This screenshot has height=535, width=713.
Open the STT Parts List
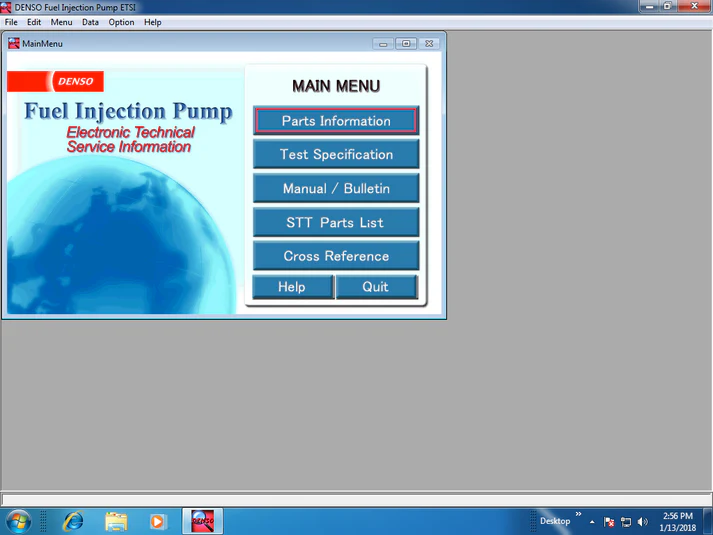pyautogui.click(x=336, y=223)
